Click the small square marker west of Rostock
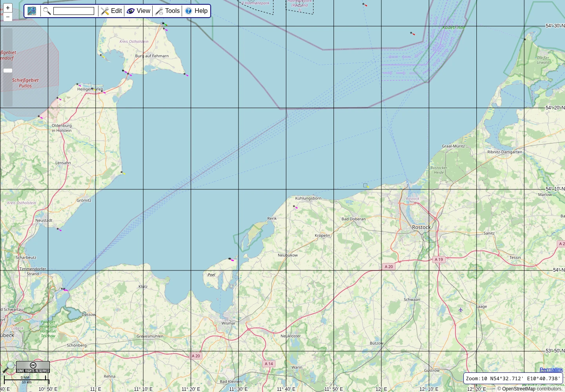 point(365,185)
